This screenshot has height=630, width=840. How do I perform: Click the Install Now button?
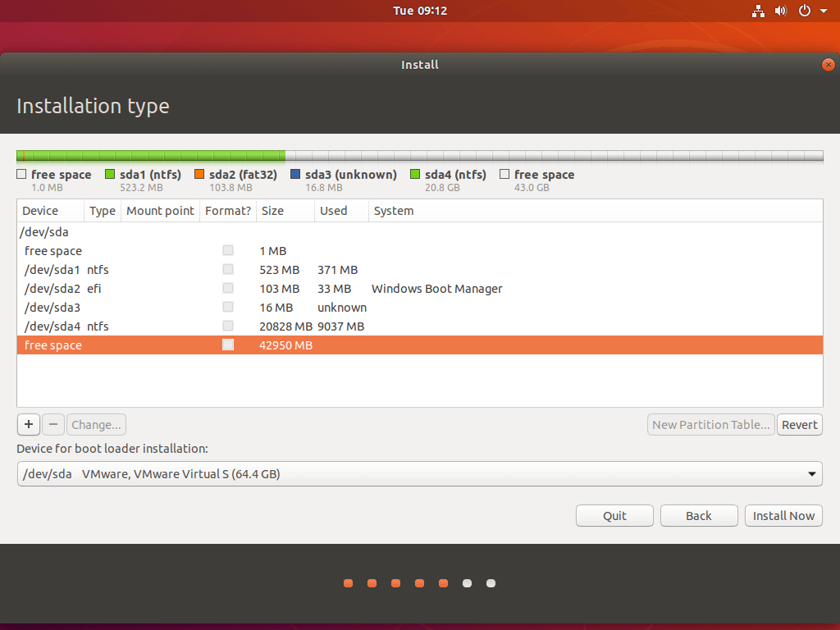pyautogui.click(x=783, y=516)
